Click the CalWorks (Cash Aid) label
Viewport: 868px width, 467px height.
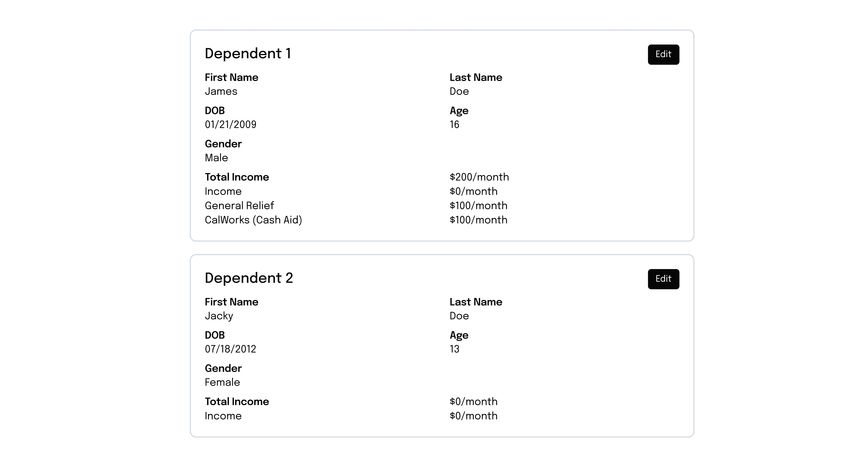(253, 220)
